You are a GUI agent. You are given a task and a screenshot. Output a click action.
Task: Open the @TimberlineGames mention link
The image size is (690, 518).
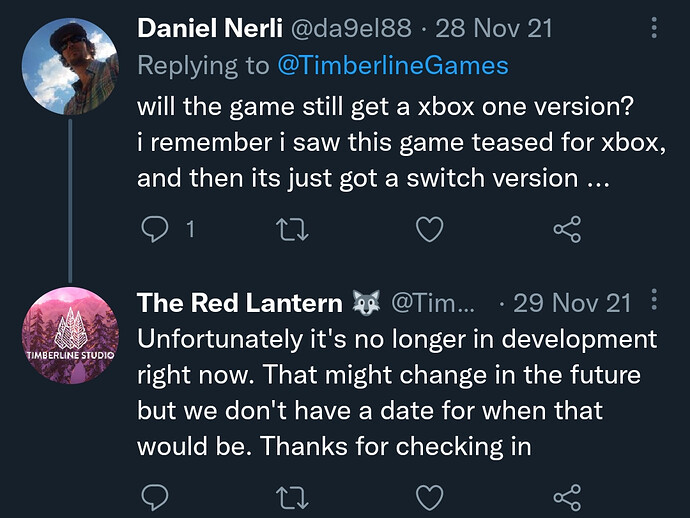click(x=393, y=66)
